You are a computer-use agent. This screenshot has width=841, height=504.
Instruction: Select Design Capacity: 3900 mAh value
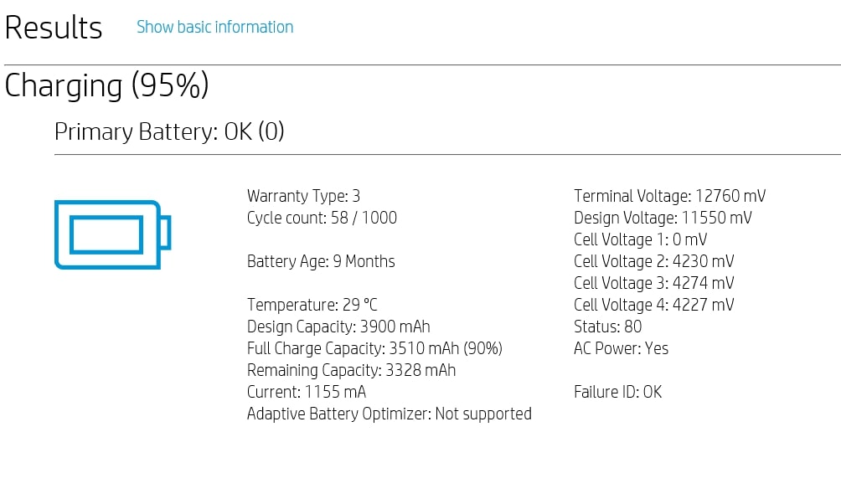[338, 327]
